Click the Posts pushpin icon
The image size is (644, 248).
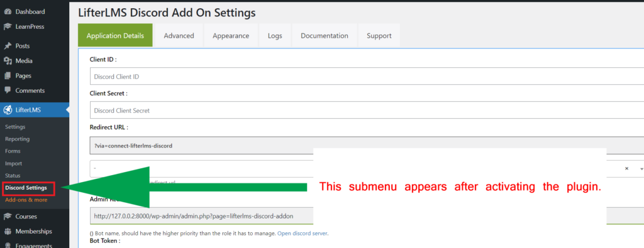coord(8,46)
